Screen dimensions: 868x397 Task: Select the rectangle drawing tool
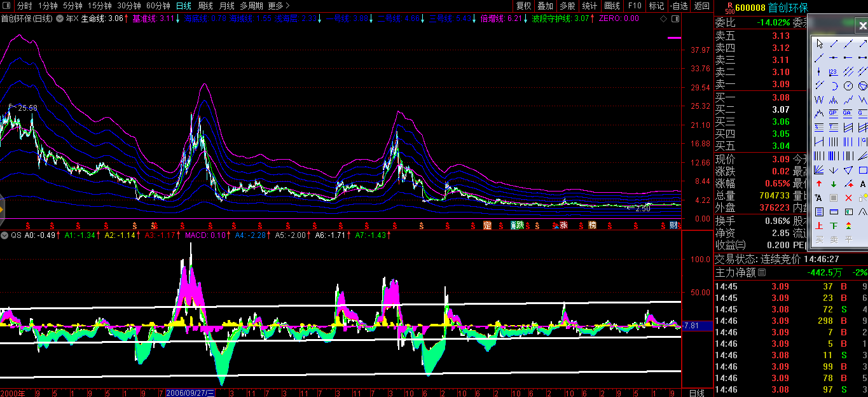coord(863,170)
